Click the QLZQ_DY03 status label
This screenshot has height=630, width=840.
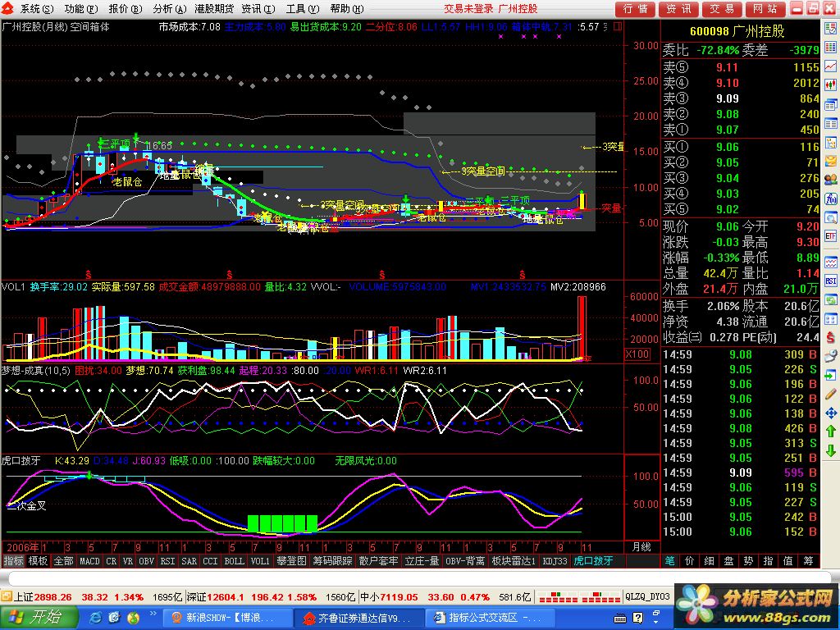tap(648, 597)
